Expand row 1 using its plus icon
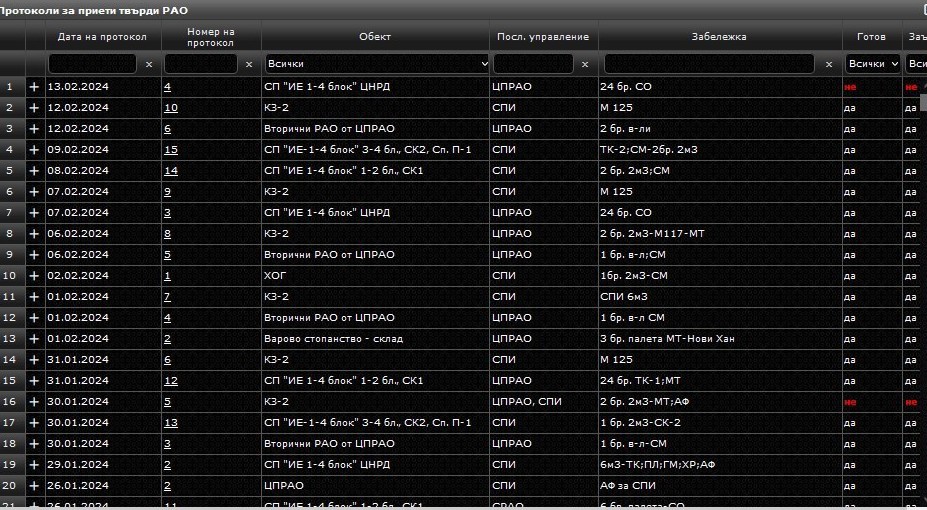The width and height of the screenshot is (927, 510). point(34,87)
